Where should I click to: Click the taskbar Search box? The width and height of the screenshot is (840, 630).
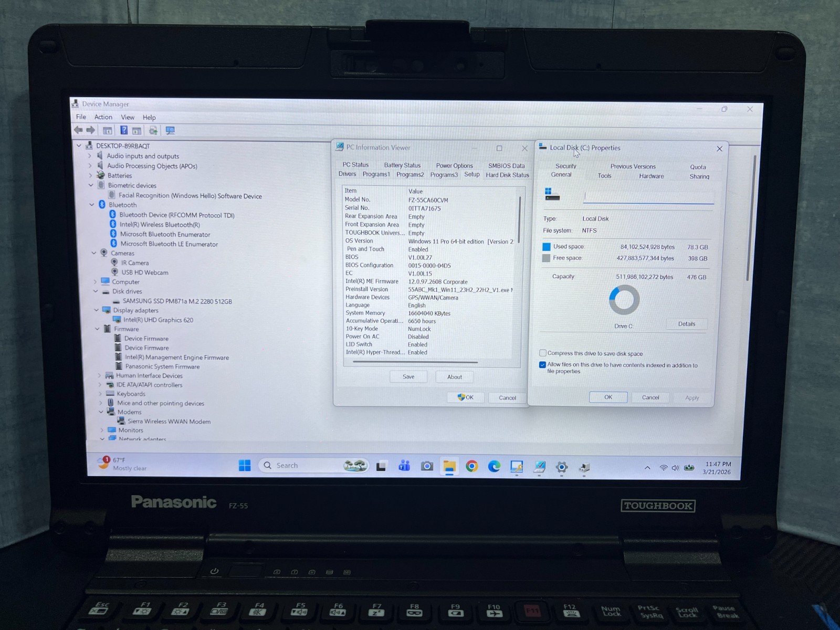[x=313, y=466]
